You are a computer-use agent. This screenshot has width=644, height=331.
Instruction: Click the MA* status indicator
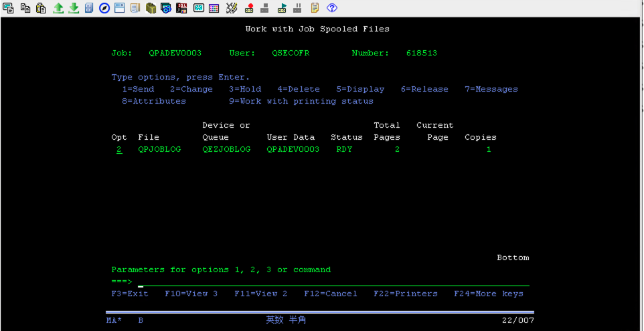[114, 320]
